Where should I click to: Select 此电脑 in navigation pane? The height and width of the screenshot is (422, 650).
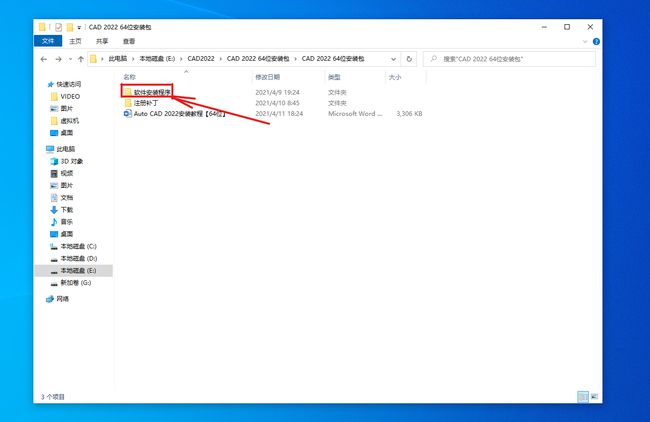(x=61, y=149)
